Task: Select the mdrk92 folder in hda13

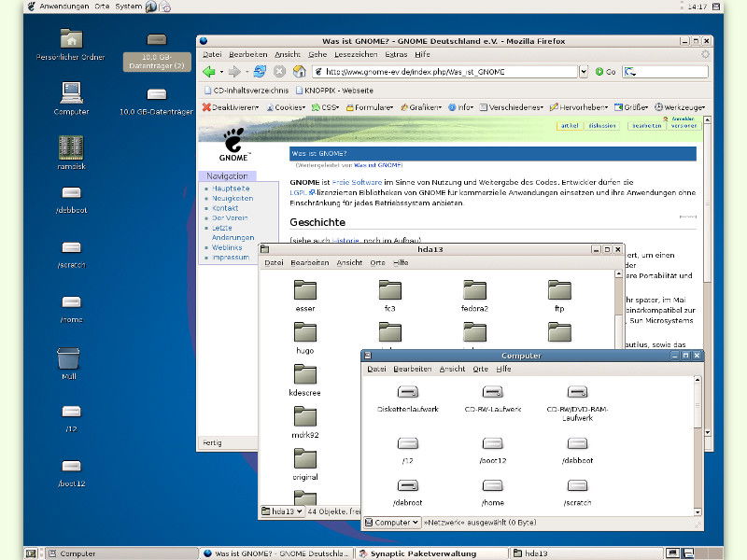Action: click(x=305, y=423)
